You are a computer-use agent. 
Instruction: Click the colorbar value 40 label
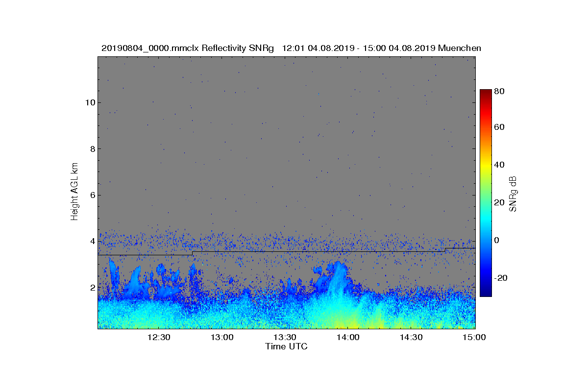point(499,165)
